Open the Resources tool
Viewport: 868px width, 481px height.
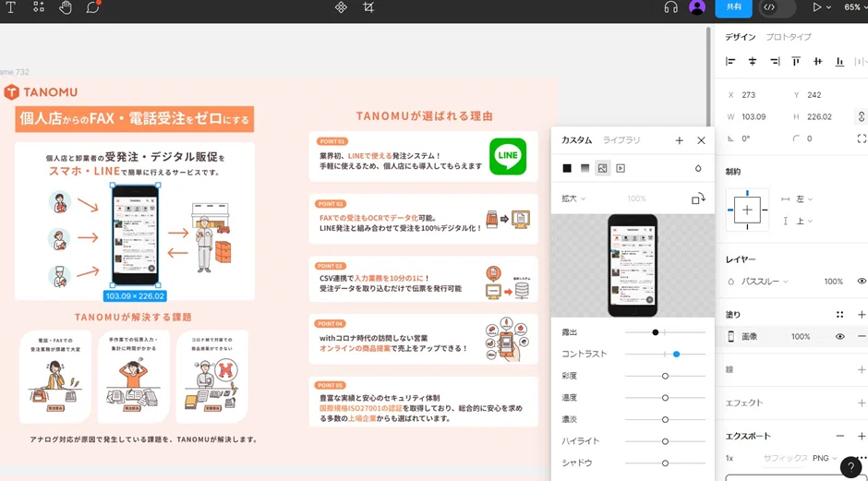(38, 7)
